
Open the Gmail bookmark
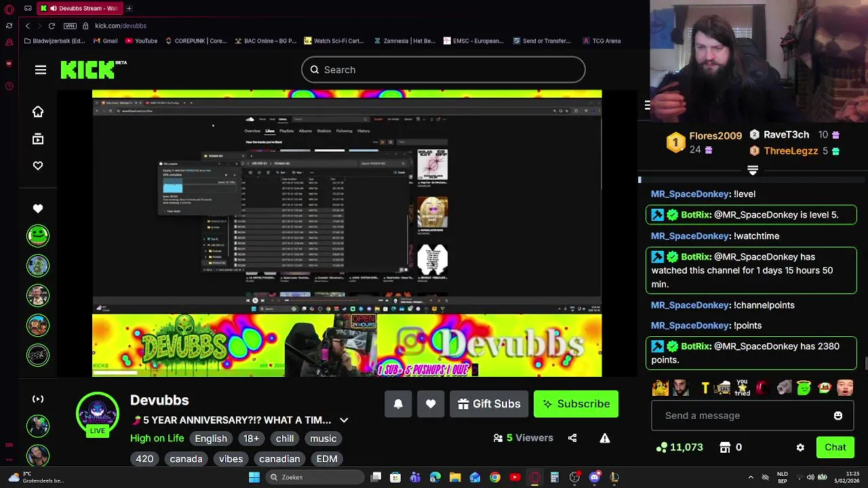click(105, 41)
